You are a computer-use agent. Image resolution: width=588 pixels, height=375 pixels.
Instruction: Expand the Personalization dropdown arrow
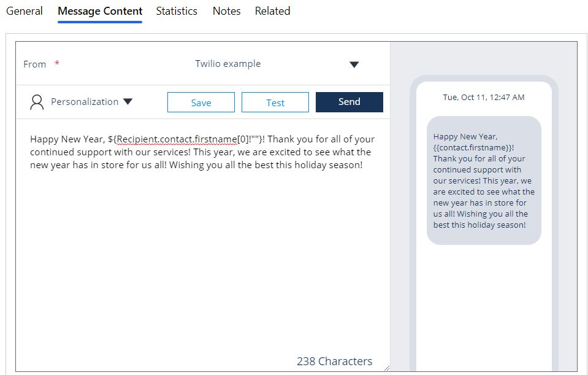(128, 102)
